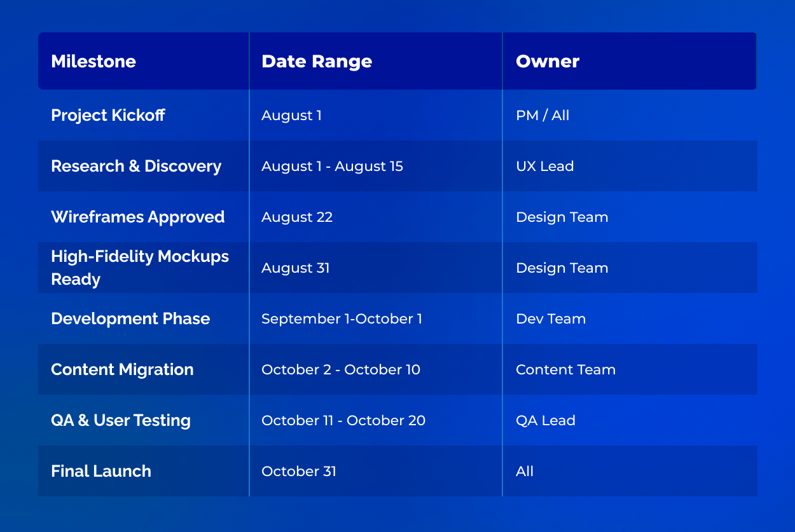The width and height of the screenshot is (795, 532).
Task: Select the QA Lead owner cell
Action: pyautogui.click(x=546, y=420)
